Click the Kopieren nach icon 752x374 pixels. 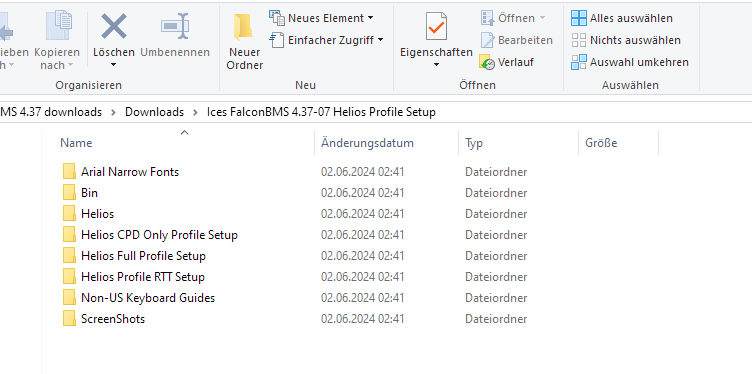[59, 25]
